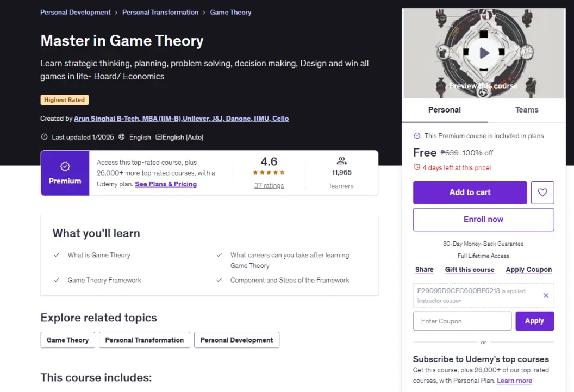
Task: Select Personal Development topic chip
Action: 236,340
